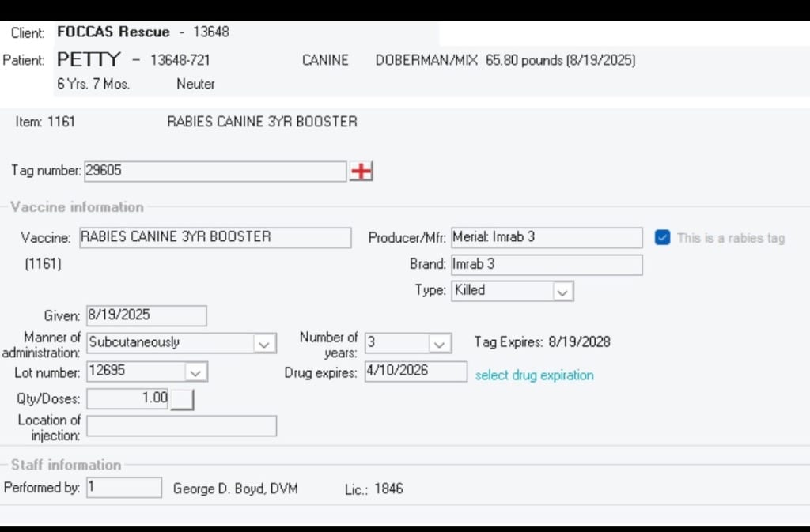Expand the Manner of administration dropdown
The height and width of the screenshot is (532, 810).
pyautogui.click(x=264, y=344)
